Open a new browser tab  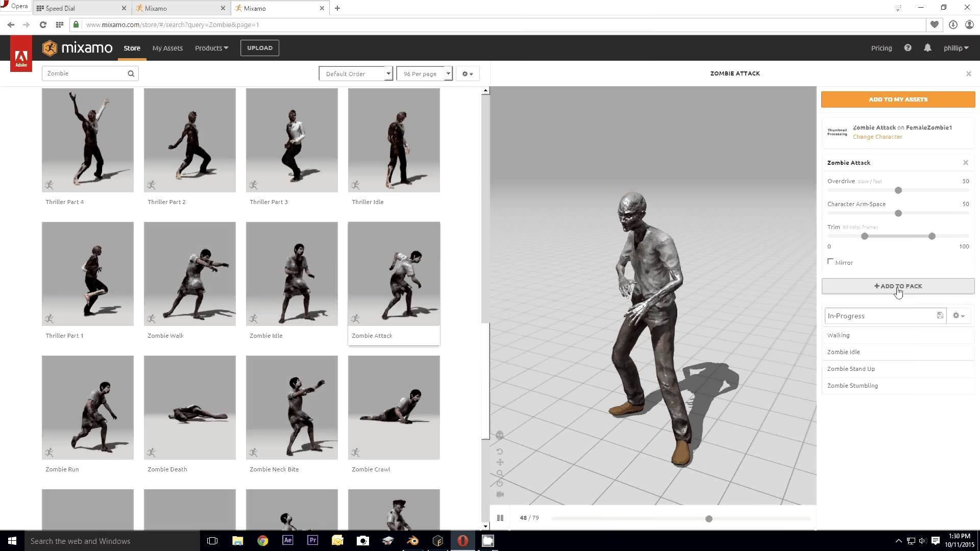(x=337, y=8)
